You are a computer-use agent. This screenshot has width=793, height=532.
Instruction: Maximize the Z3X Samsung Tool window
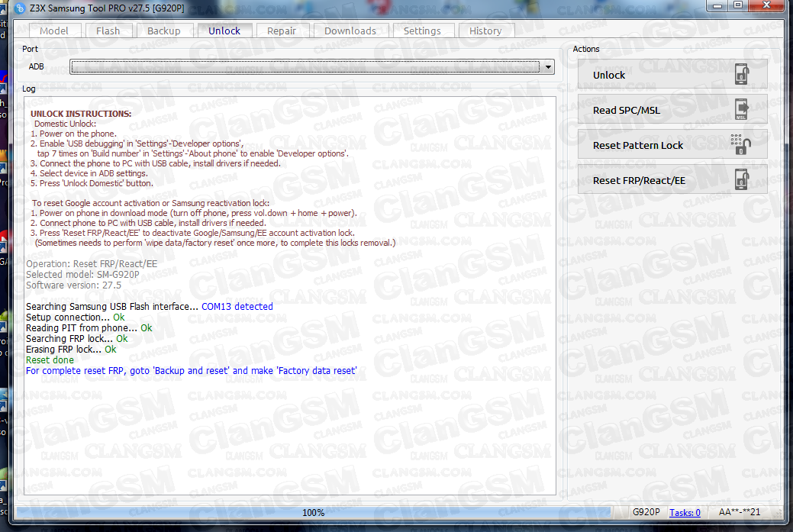[738, 5]
